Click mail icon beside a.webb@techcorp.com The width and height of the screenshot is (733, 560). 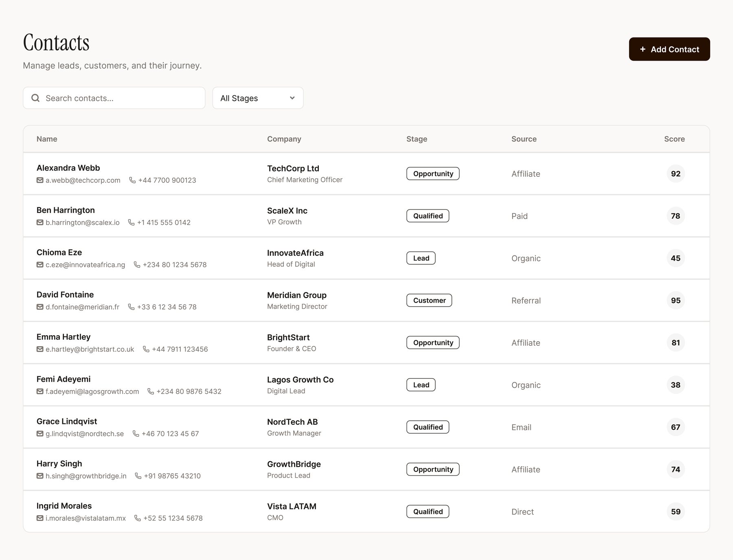click(x=40, y=180)
